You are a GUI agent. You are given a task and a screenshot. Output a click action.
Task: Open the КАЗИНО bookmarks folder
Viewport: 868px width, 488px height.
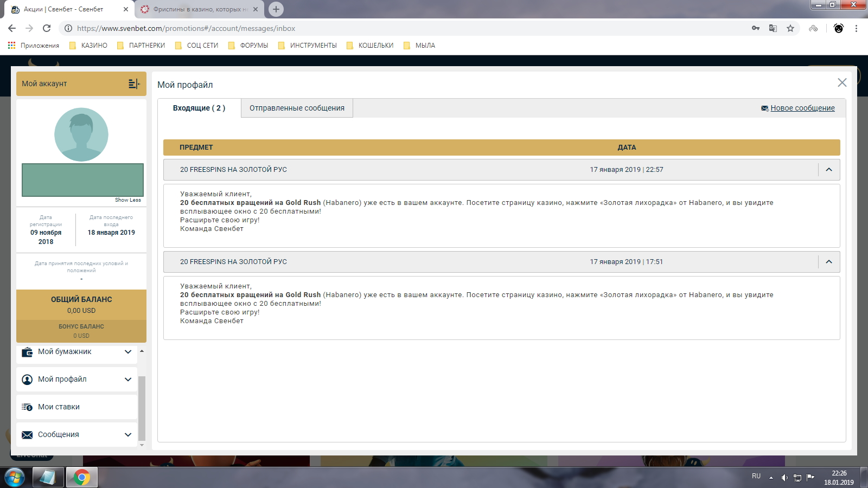point(88,46)
